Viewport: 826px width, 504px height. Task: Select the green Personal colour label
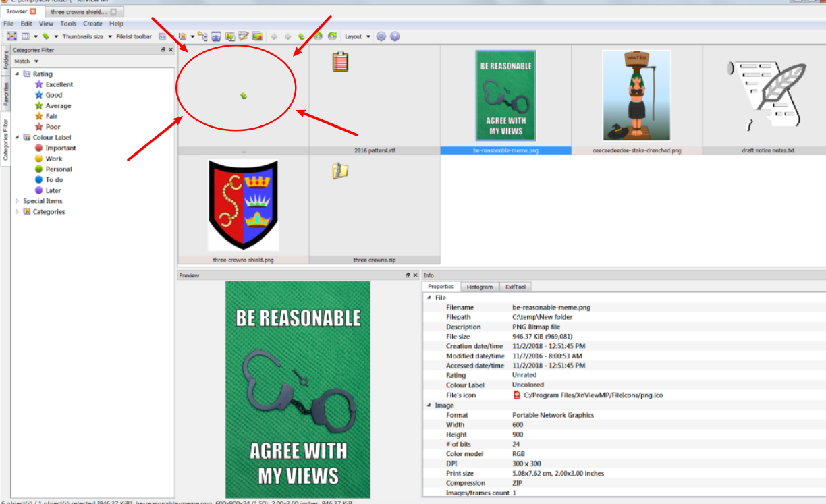[x=53, y=169]
